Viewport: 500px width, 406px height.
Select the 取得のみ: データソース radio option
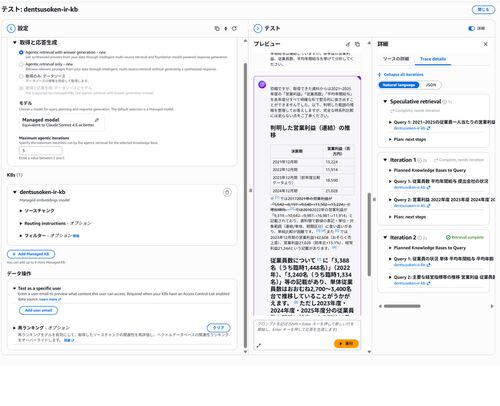point(21,76)
